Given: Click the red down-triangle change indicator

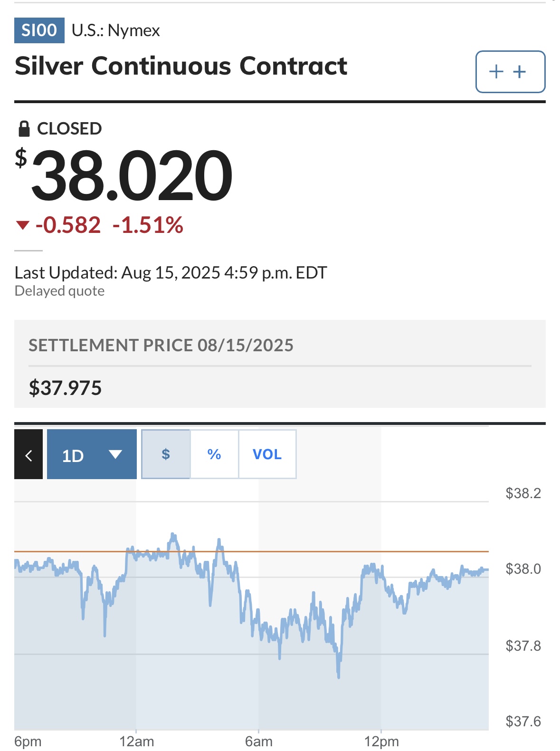Looking at the screenshot, I should point(23,225).
